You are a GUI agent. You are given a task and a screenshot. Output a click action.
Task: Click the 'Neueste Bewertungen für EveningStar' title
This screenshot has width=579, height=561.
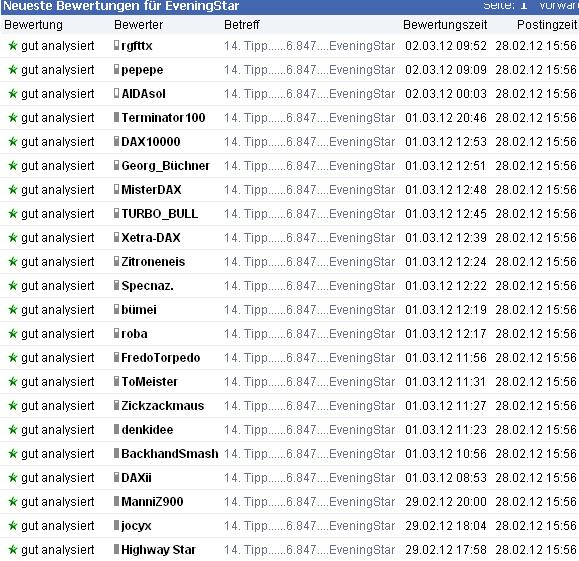point(121,6)
